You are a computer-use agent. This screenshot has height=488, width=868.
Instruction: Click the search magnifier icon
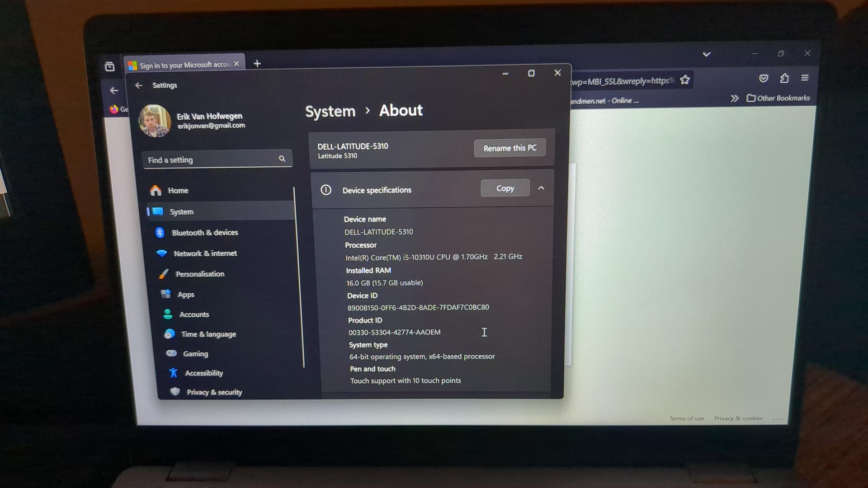[282, 159]
